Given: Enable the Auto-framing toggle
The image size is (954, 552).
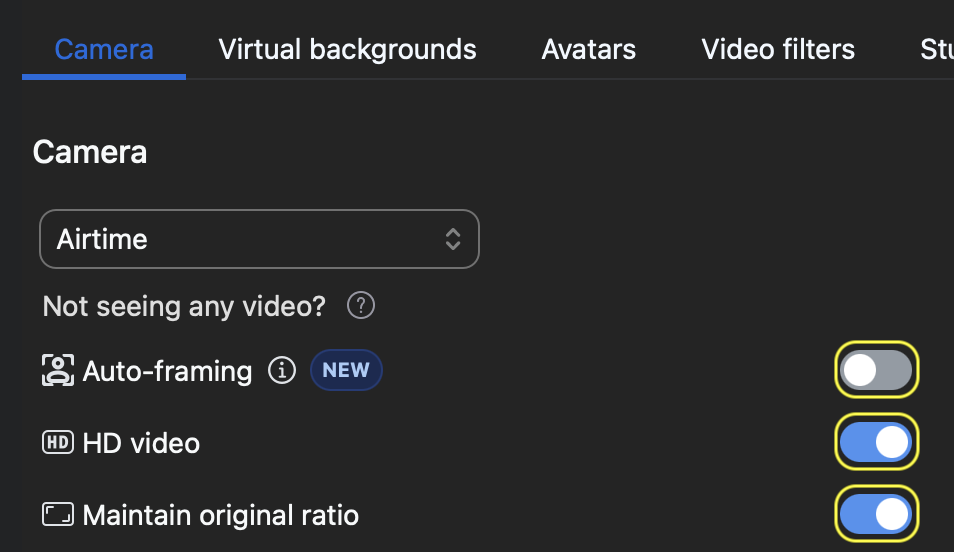Looking at the screenshot, I should coord(876,371).
